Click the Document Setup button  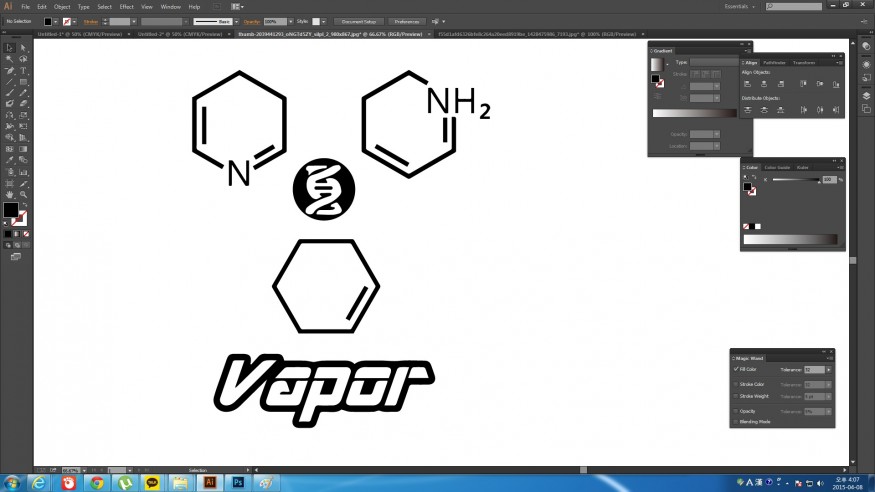[358, 21]
